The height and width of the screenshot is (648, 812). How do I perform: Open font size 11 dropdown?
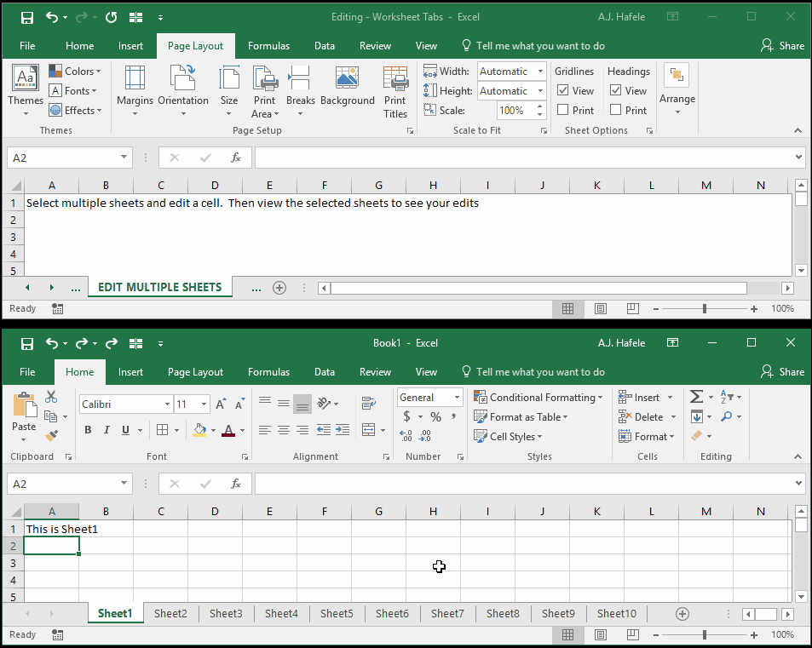(204, 404)
